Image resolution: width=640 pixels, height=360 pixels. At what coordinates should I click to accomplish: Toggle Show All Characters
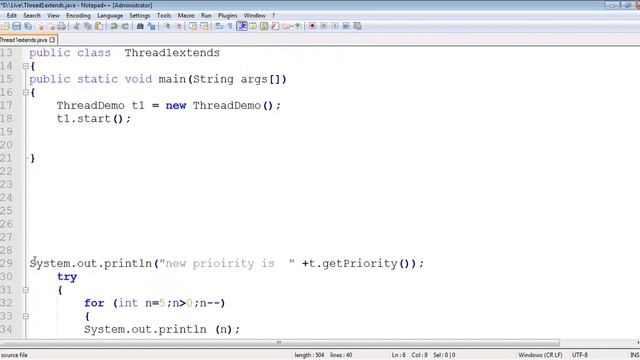pyautogui.click(x=230, y=26)
